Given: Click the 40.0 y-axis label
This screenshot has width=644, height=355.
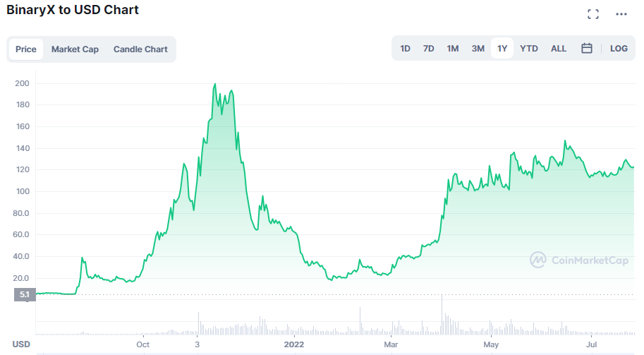Looking at the screenshot, I should [21, 256].
